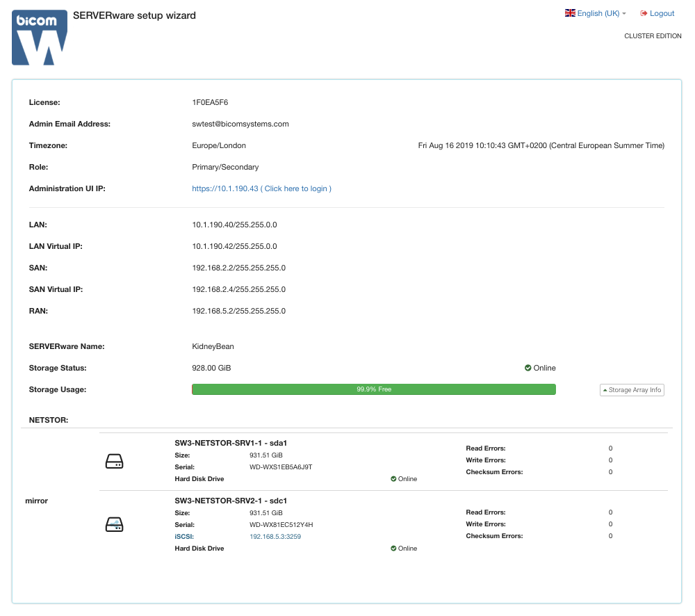
Task: Click the Storage Status online check icon
Action: 528,368
